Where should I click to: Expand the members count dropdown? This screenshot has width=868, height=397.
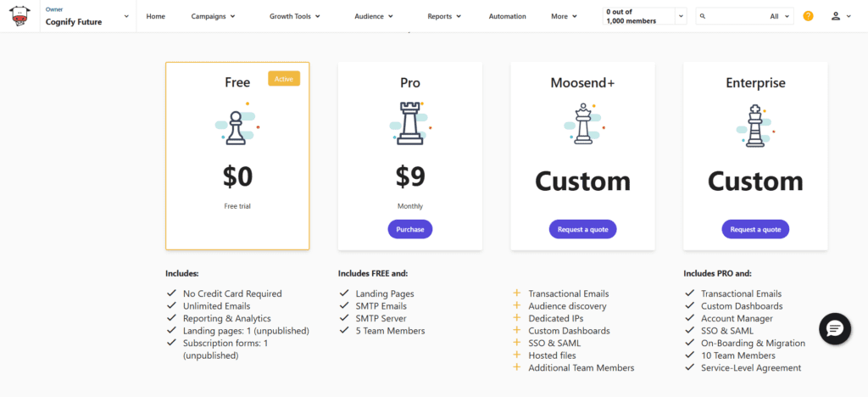pos(681,16)
